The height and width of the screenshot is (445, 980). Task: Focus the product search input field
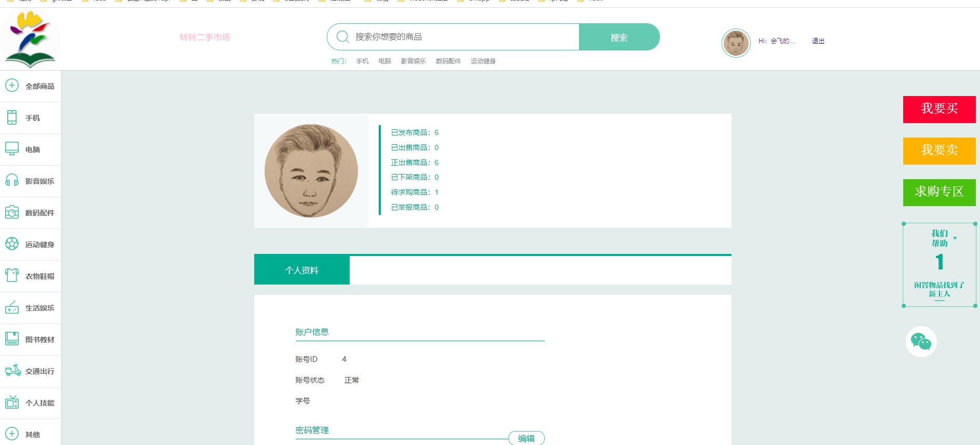click(x=462, y=37)
